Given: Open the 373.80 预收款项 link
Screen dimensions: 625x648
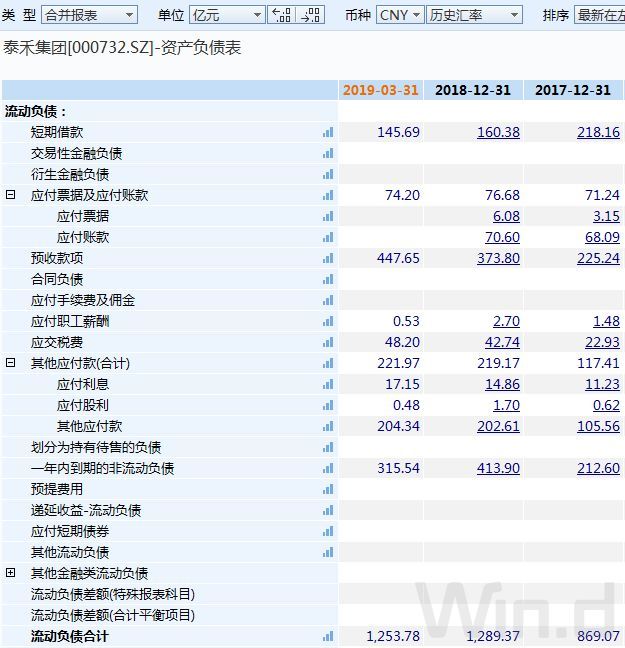Looking at the screenshot, I should [499, 258].
